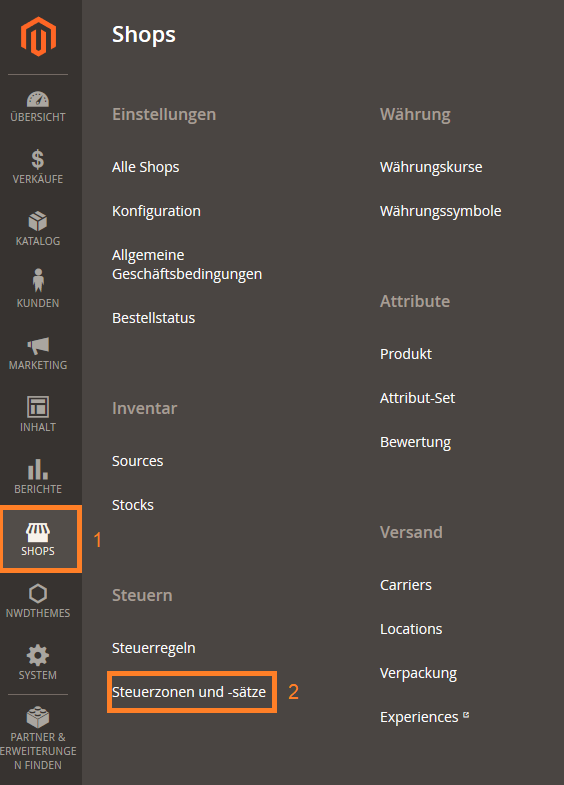Image resolution: width=564 pixels, height=785 pixels.
Task: Open the Verkäufe dollar icon
Action: pyautogui.click(x=38, y=160)
